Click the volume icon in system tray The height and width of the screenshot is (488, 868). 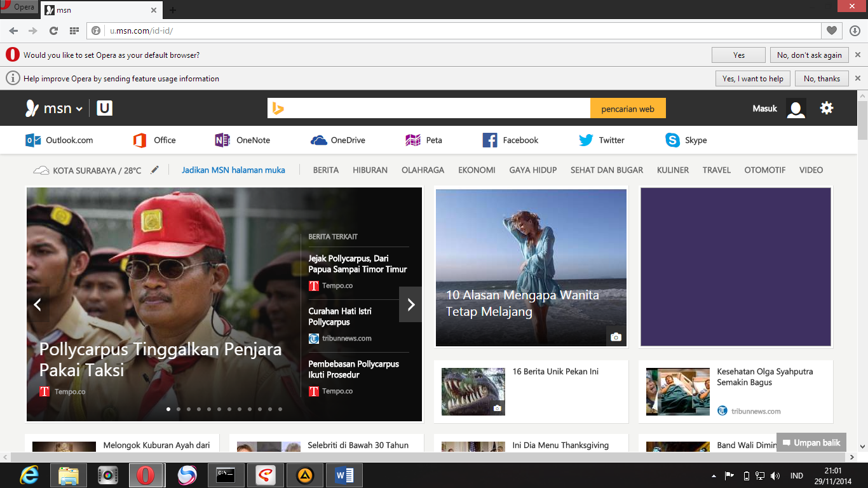coord(775,475)
